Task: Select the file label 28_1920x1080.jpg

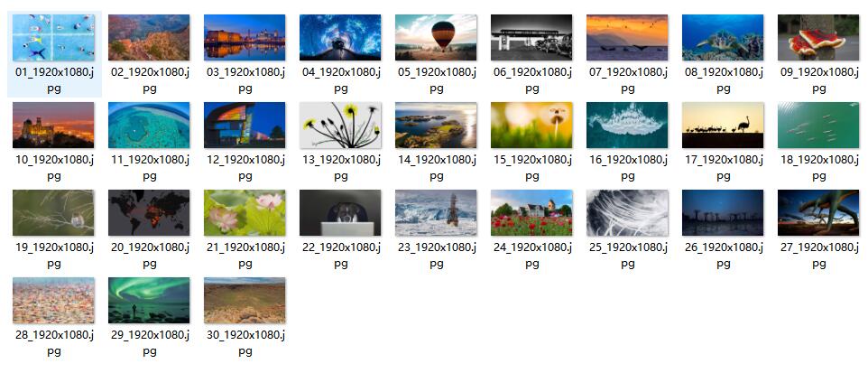Action: (54, 343)
